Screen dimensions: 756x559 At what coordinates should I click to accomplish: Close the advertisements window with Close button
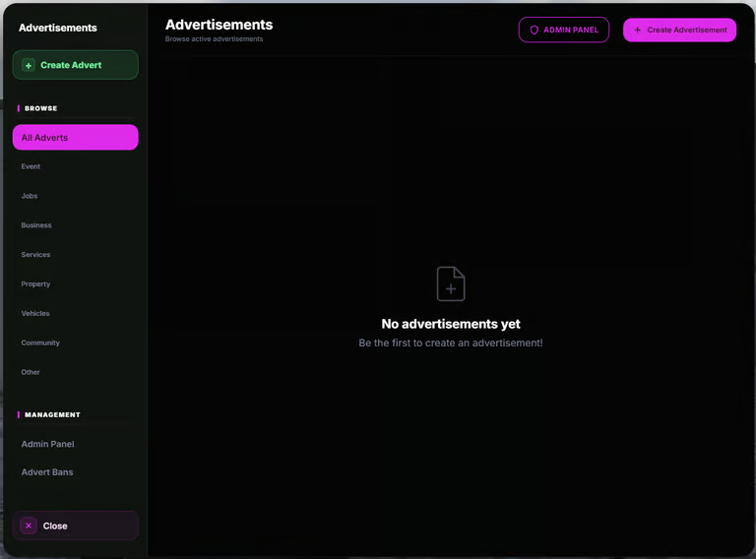tap(75, 526)
